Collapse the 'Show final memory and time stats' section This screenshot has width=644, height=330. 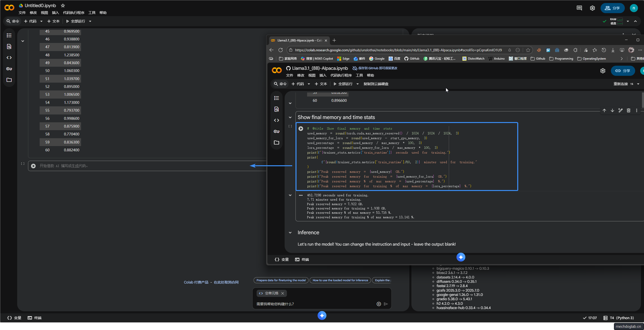tap(290, 117)
